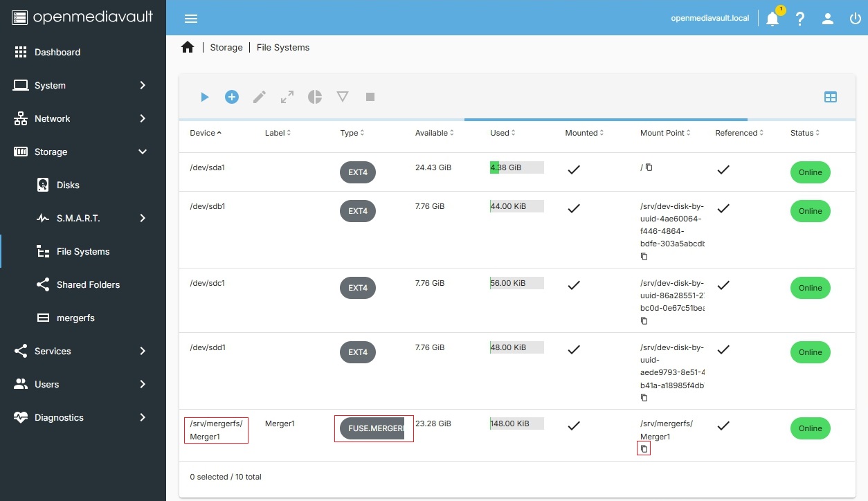This screenshot has width=868, height=501.
Task: Click the Storage breadcrumb link
Action: pos(226,48)
